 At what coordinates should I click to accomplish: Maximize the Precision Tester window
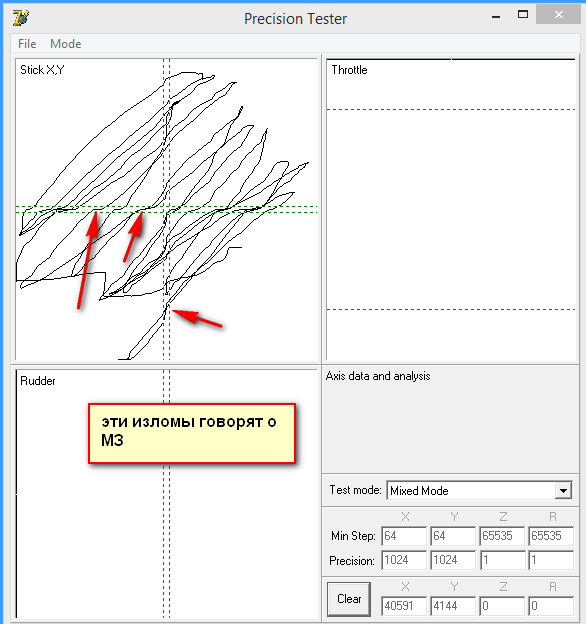(523, 15)
